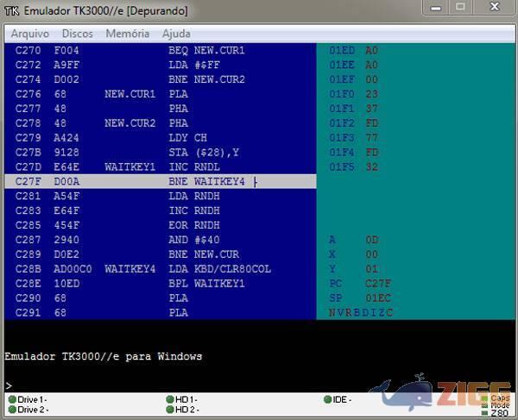Open the Memória menu

click(x=128, y=34)
